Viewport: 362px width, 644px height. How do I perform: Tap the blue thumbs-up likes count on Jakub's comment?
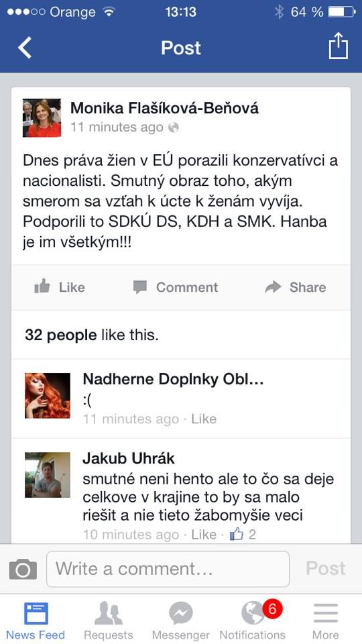tap(243, 535)
